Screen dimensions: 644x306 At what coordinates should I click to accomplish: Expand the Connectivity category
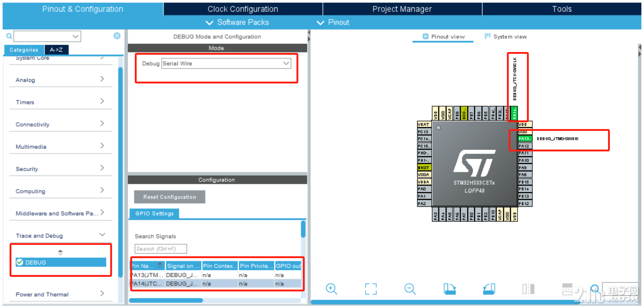102,124
